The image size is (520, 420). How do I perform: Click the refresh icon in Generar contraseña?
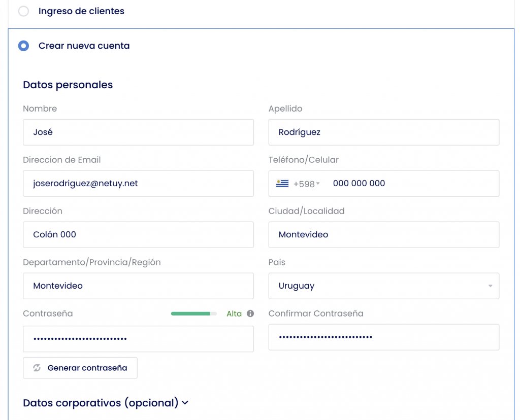(37, 368)
